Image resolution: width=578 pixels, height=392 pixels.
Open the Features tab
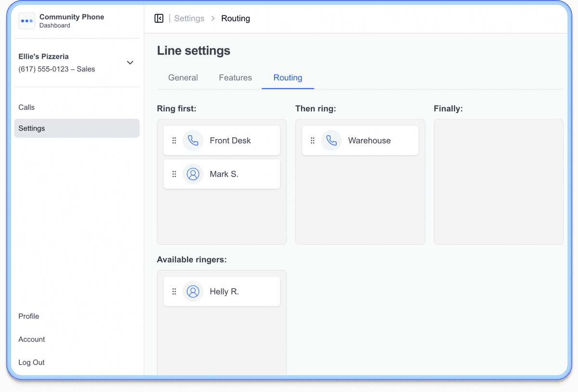click(x=235, y=78)
